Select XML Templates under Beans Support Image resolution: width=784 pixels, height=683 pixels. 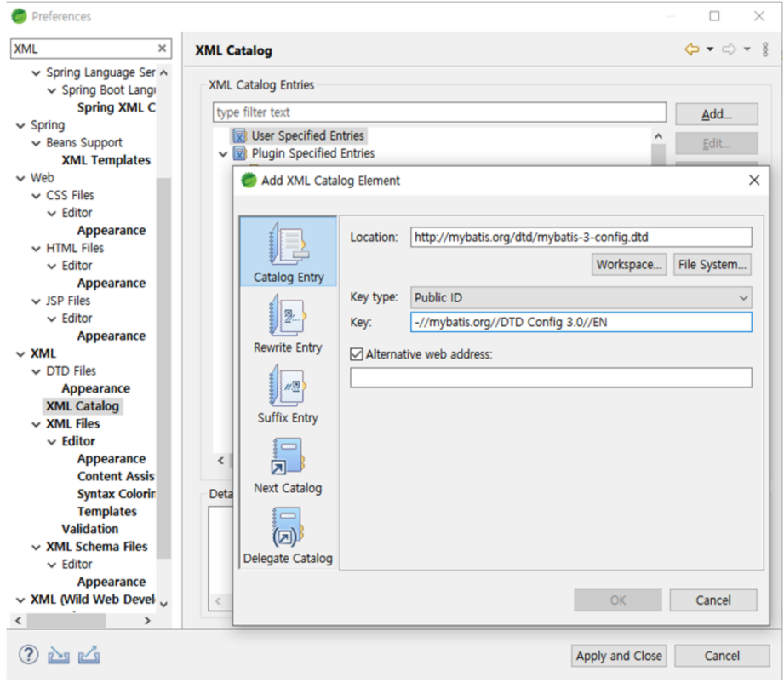tap(106, 160)
